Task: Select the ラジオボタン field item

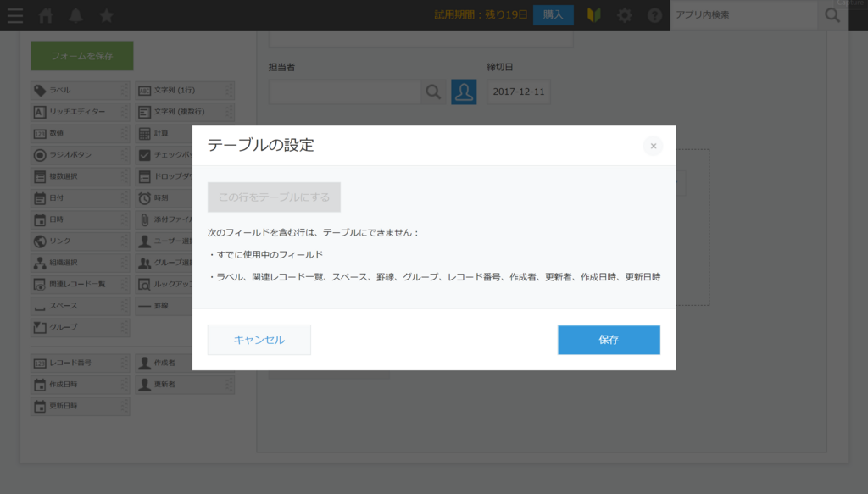Action: tap(81, 155)
